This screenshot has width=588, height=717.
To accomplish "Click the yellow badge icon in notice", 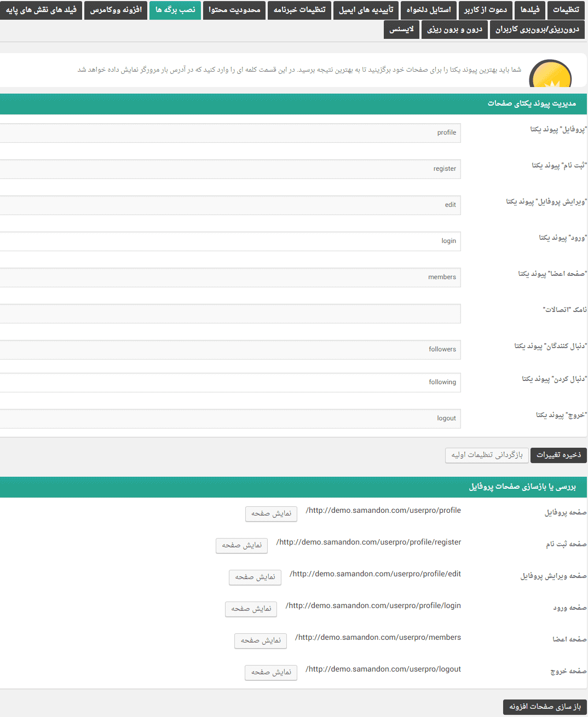I will click(x=550, y=74).
